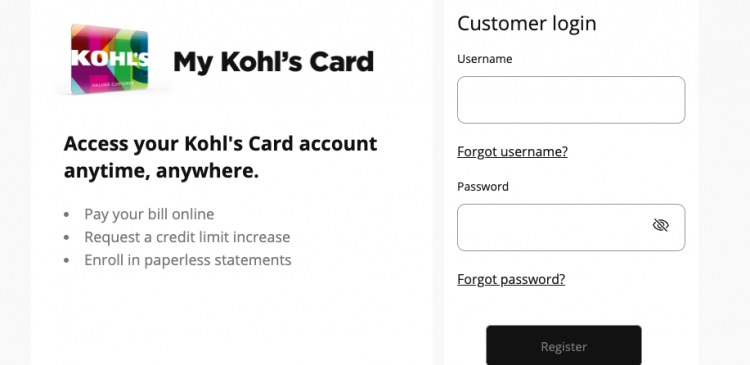Screen dimensions: 750x365
Task: Select the 'Pay your bill online' text
Action: (149, 214)
